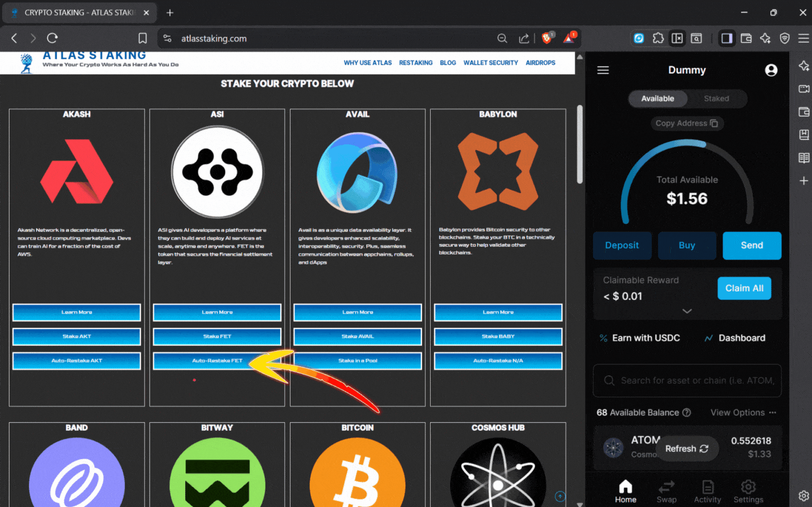The image size is (812, 507).
Task: Switch to the Staked tab
Action: point(717,99)
